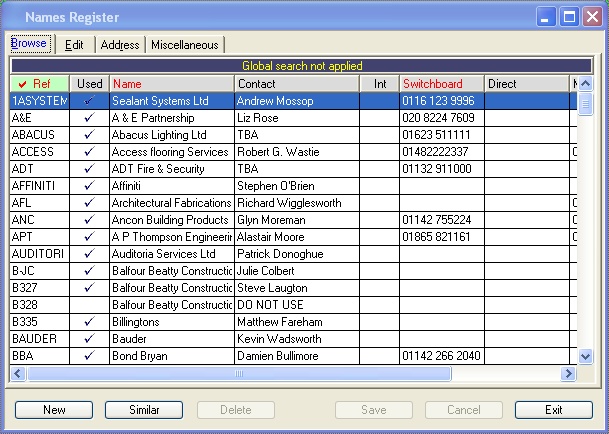The image size is (609, 434).
Task: Open the Edit tab
Action: 74,45
